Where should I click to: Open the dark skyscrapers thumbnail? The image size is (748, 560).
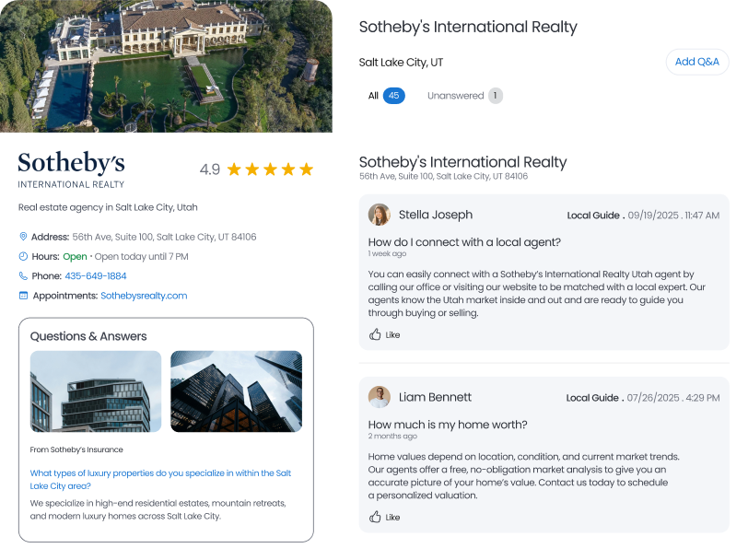(x=236, y=391)
